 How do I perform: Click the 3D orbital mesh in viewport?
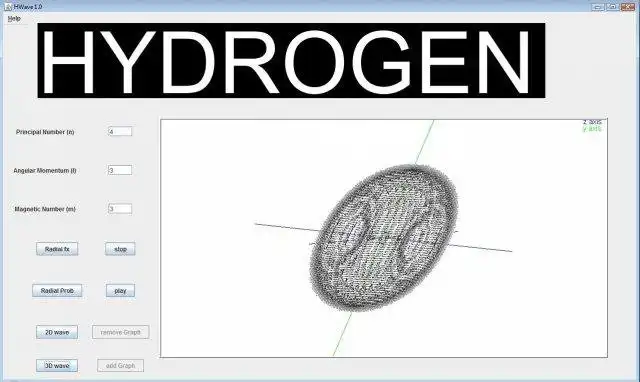point(384,238)
